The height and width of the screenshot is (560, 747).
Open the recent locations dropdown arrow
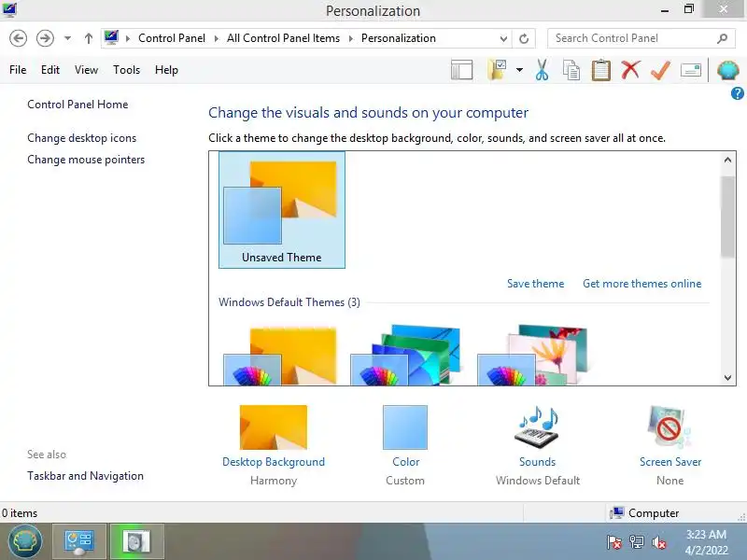pos(67,38)
